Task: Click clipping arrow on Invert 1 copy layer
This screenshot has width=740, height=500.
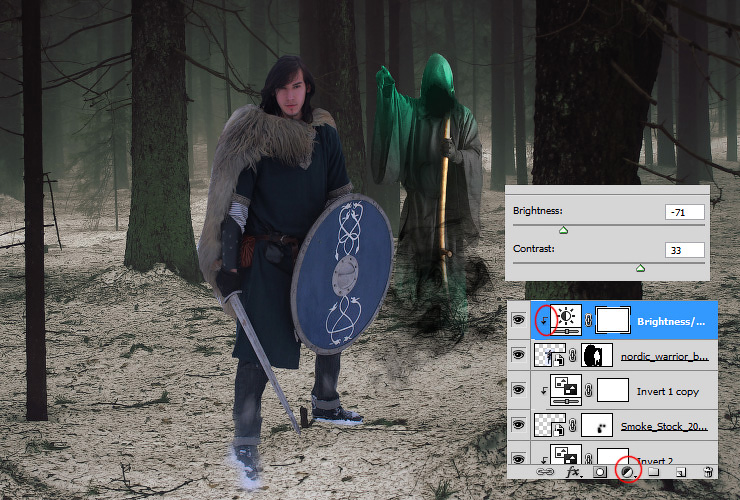Action: coord(544,390)
